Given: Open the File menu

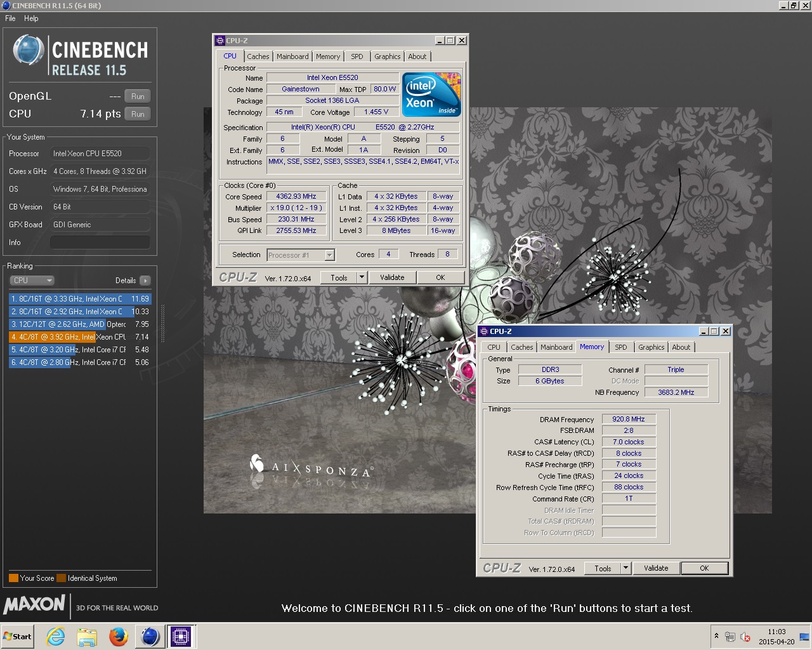Looking at the screenshot, I should [x=10, y=18].
